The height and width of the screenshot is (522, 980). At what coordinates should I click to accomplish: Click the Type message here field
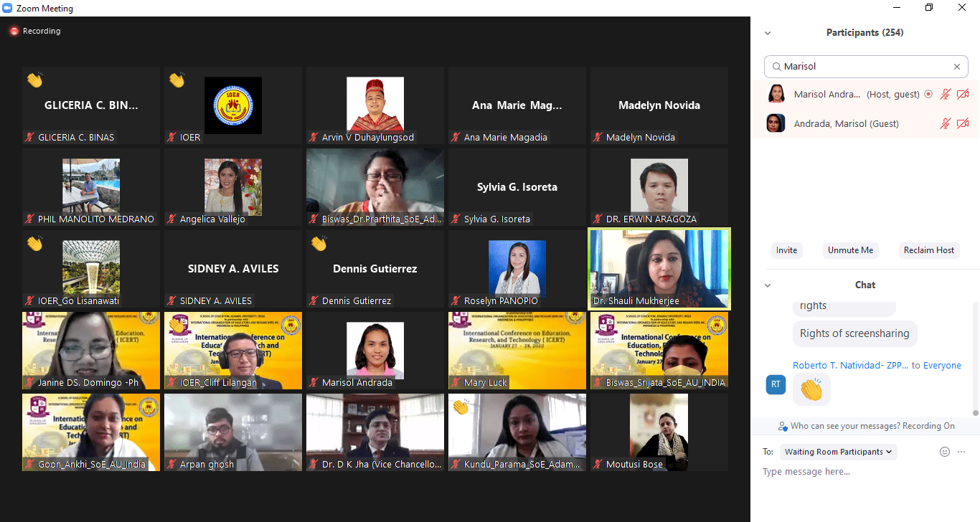pyautogui.click(x=864, y=472)
